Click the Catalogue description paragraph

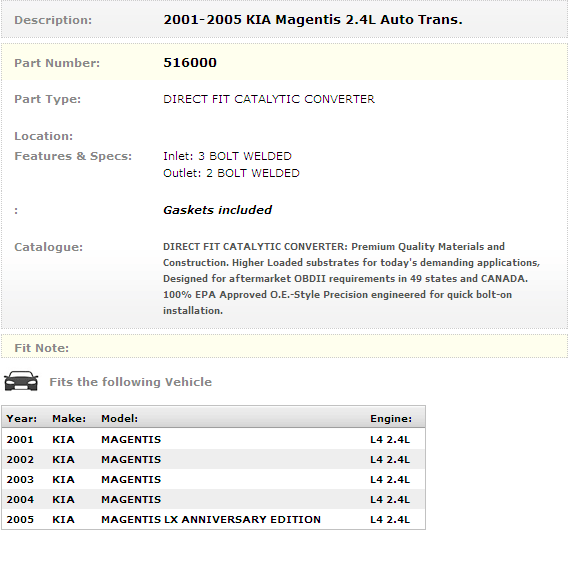pyautogui.click(x=351, y=279)
